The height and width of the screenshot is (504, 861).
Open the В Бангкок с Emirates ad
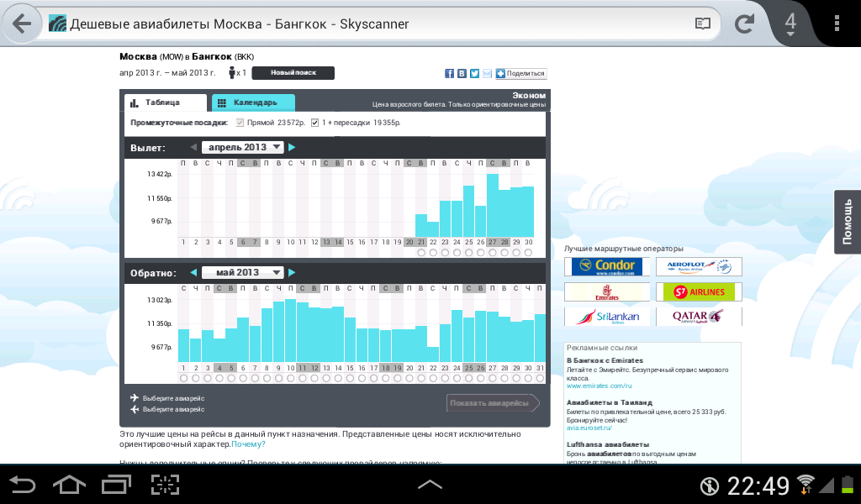click(605, 360)
